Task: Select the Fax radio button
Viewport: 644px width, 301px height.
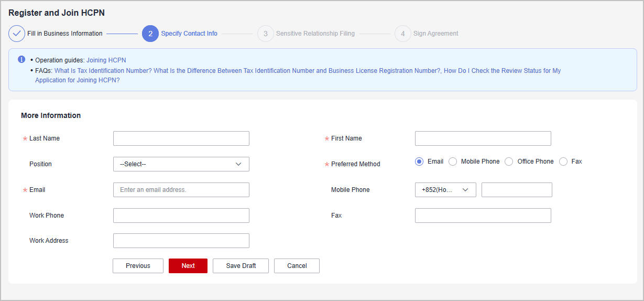Action: pos(563,162)
